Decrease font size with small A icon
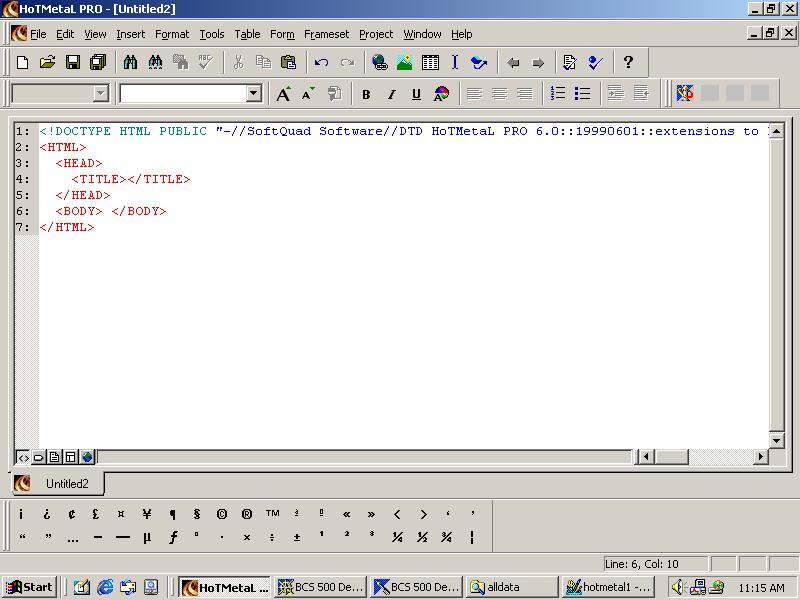800x600 pixels. 308,94
